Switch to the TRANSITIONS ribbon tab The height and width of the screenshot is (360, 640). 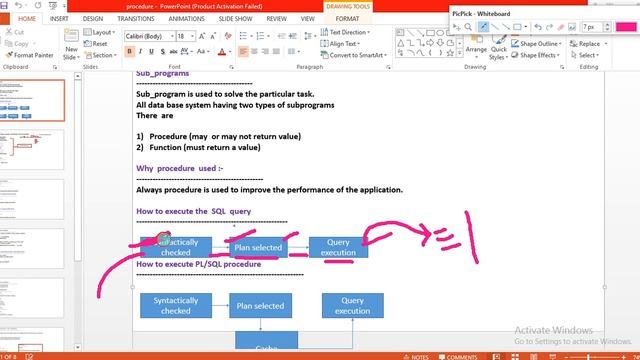coord(136,19)
